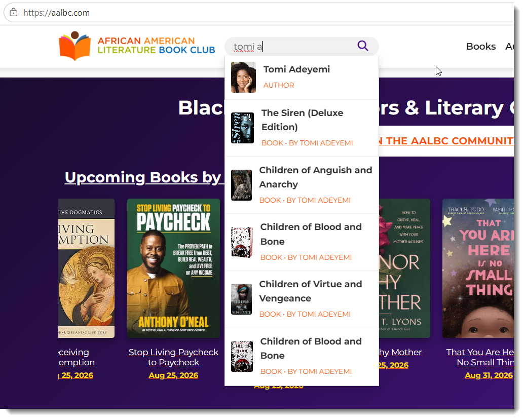Screen dimensions: 525x420
Task: Click That You Are Here book cover
Action: (478, 268)
